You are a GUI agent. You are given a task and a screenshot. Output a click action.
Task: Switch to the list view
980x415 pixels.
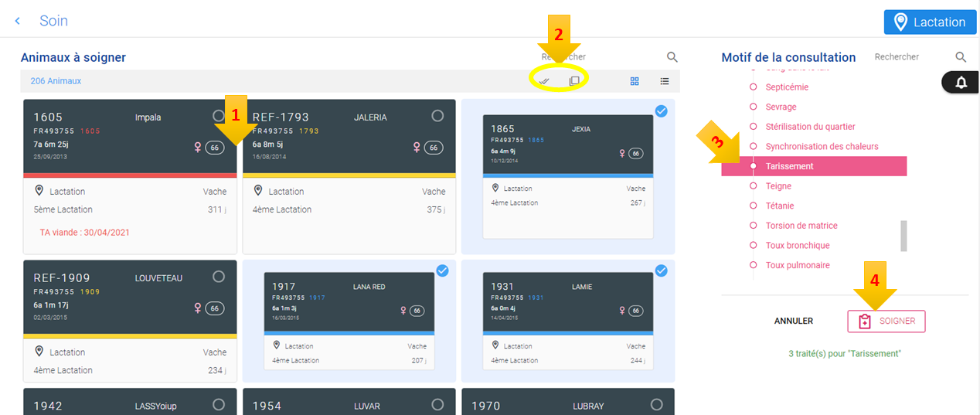pos(665,81)
